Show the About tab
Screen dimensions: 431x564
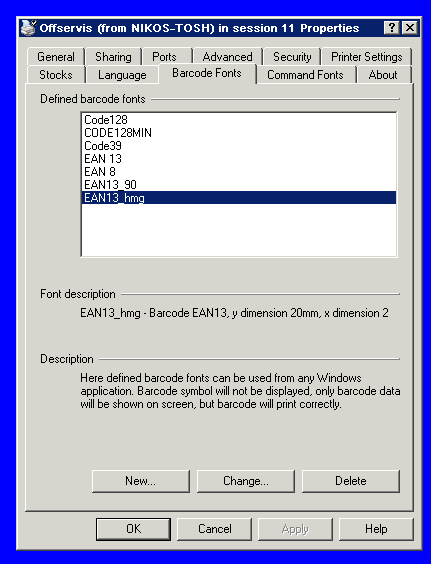pyautogui.click(x=383, y=75)
